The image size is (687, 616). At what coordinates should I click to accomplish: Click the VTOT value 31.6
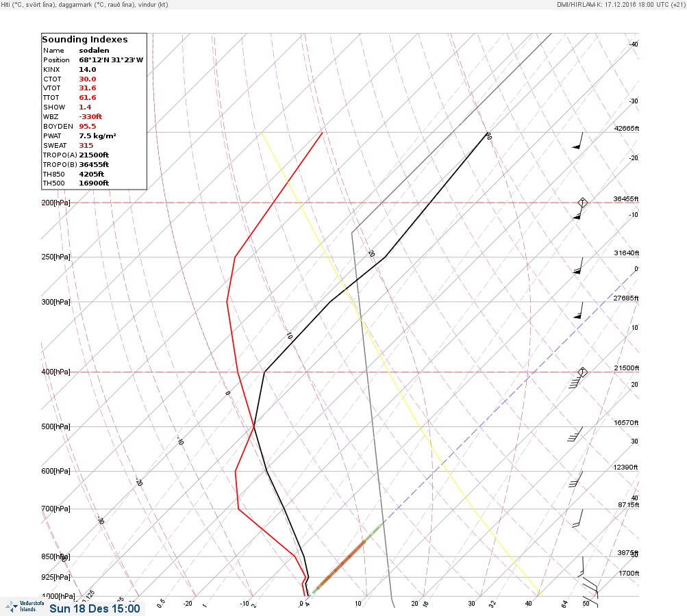pos(87,88)
